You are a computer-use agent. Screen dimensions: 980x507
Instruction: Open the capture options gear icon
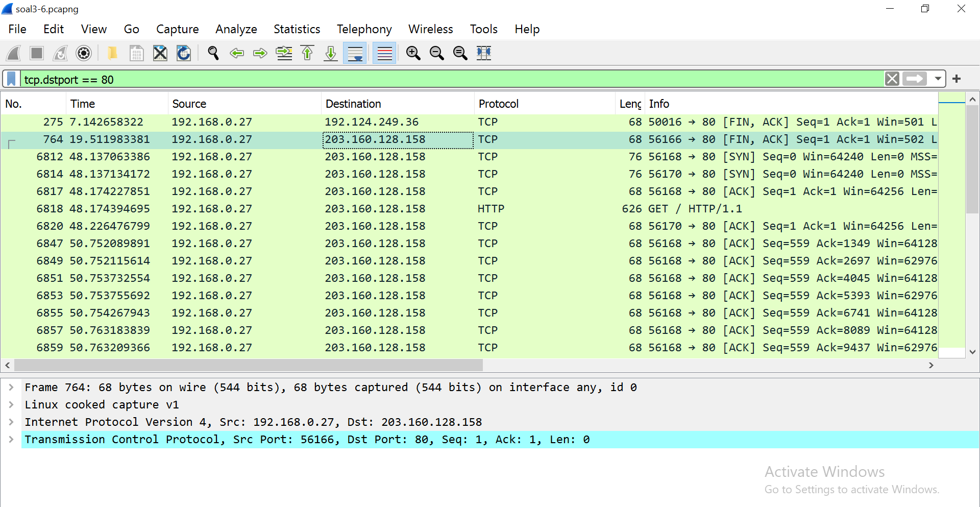coord(84,53)
